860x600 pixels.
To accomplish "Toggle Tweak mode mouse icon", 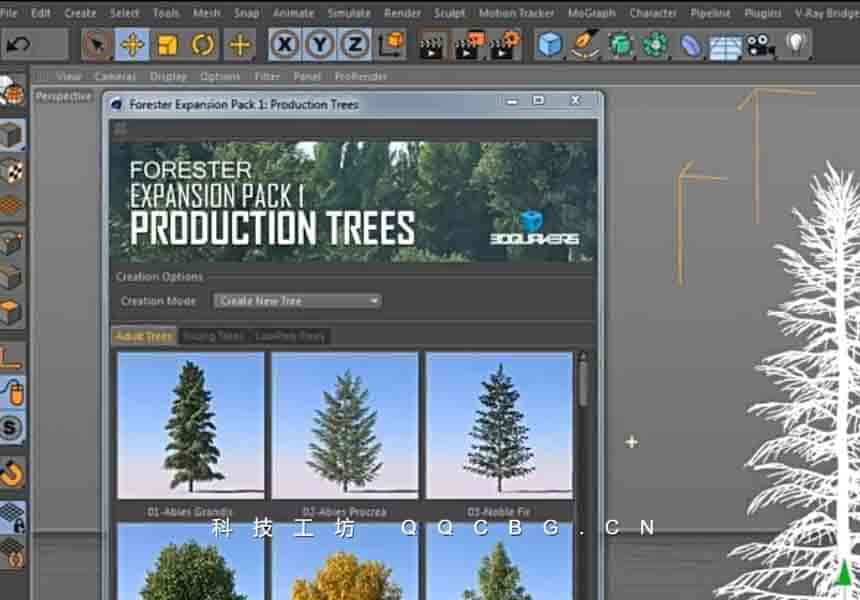I will tap(12, 393).
